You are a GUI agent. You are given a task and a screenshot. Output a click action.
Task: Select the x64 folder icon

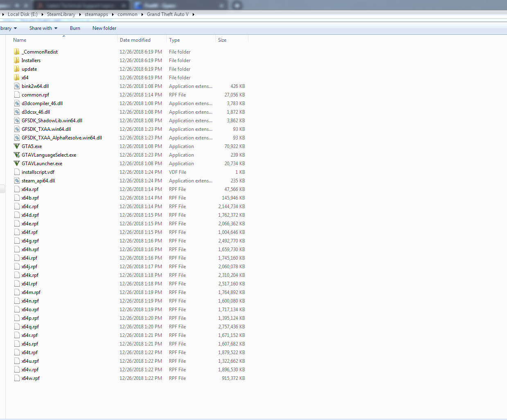coord(17,77)
